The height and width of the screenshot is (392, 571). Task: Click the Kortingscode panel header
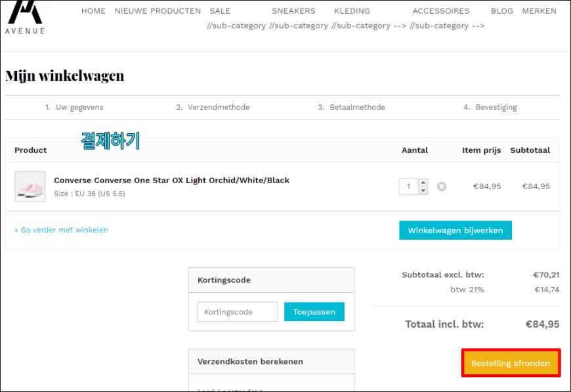[x=271, y=280]
